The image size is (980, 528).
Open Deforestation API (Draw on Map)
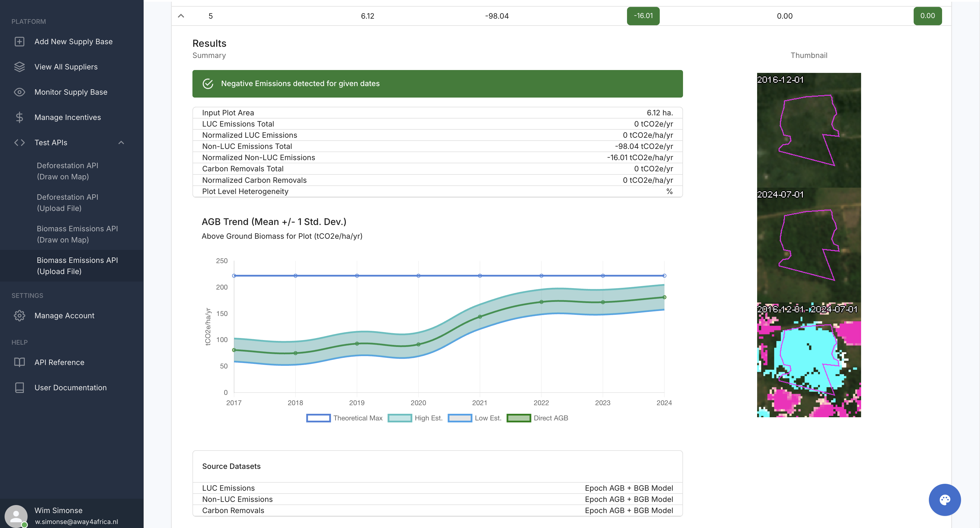[x=67, y=171]
